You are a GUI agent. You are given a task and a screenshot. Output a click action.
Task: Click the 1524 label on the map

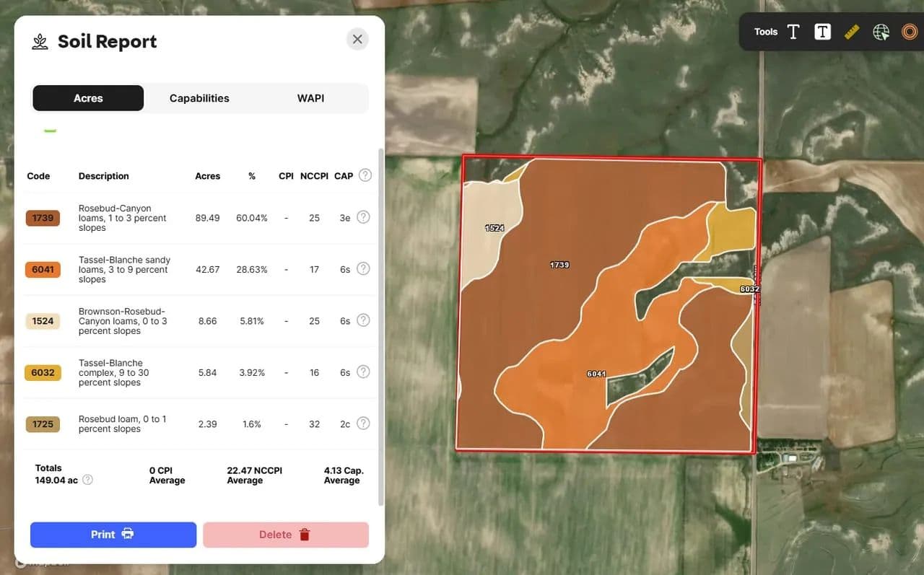[x=494, y=228]
